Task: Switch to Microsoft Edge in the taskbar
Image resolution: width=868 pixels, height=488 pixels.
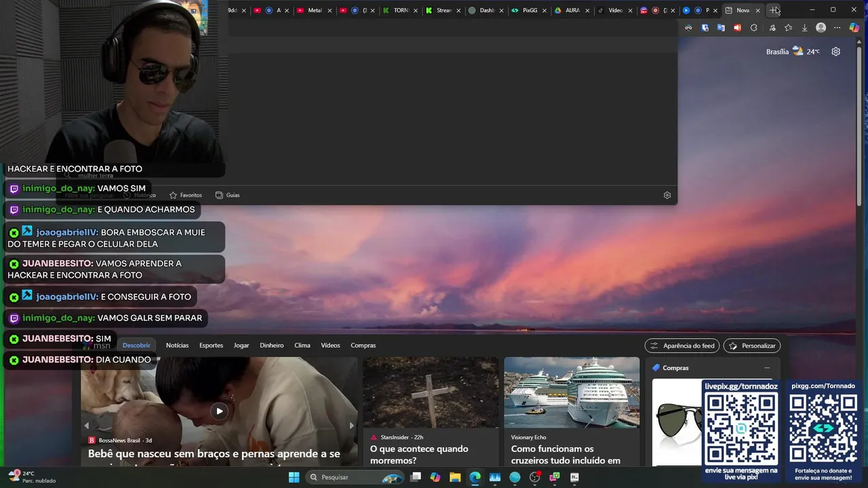Action: pos(475,477)
